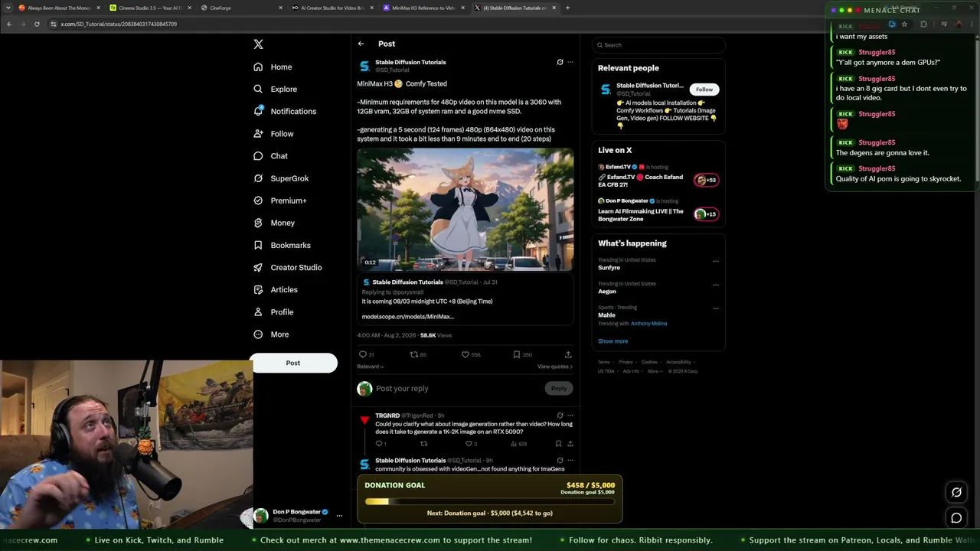The width and height of the screenshot is (980, 551).
Task: Click the X search box
Action: [x=658, y=45]
